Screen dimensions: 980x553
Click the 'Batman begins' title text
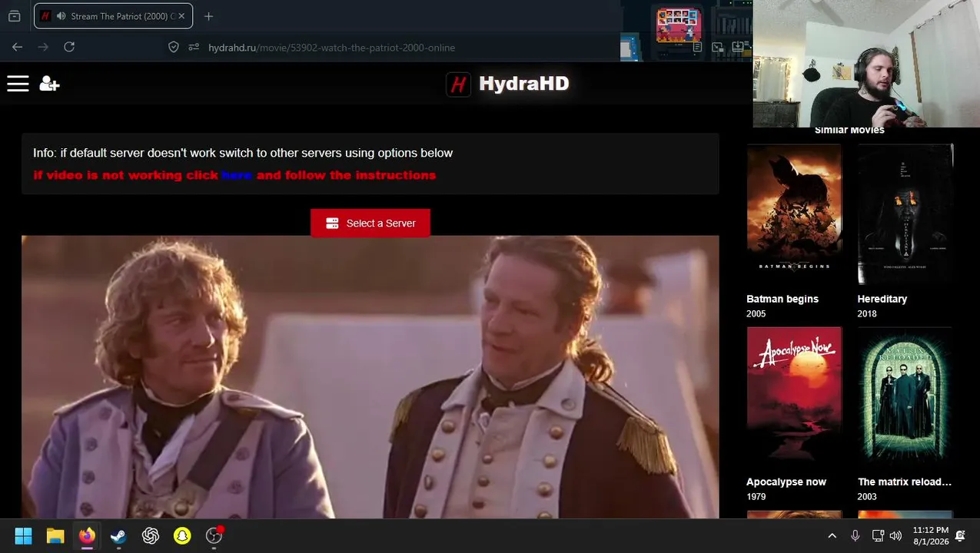coord(782,299)
